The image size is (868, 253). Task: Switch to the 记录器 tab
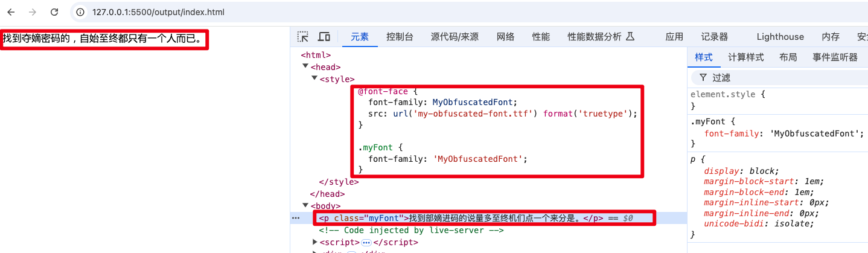715,37
